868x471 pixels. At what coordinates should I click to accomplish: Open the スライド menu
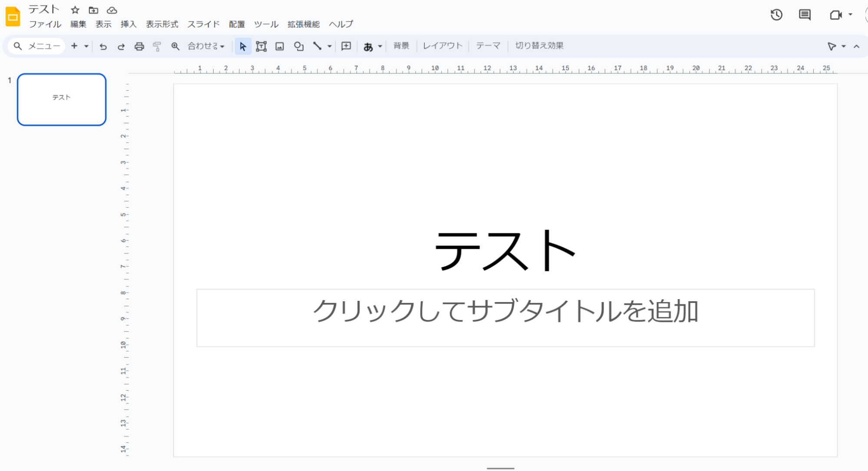click(x=203, y=24)
